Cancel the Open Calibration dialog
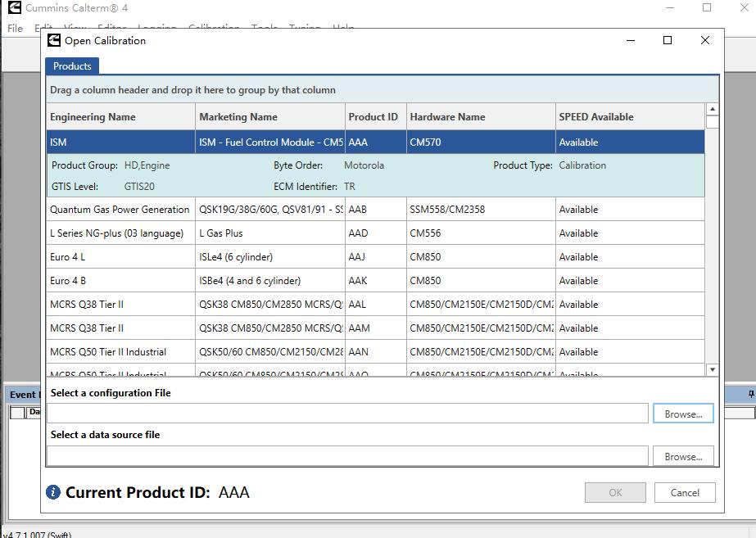This screenshot has width=756, height=538. (x=685, y=492)
